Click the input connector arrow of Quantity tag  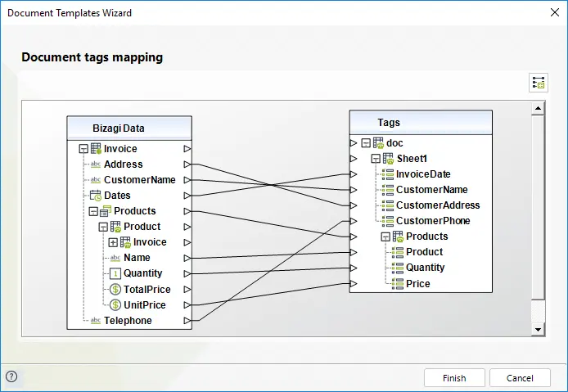tap(354, 268)
